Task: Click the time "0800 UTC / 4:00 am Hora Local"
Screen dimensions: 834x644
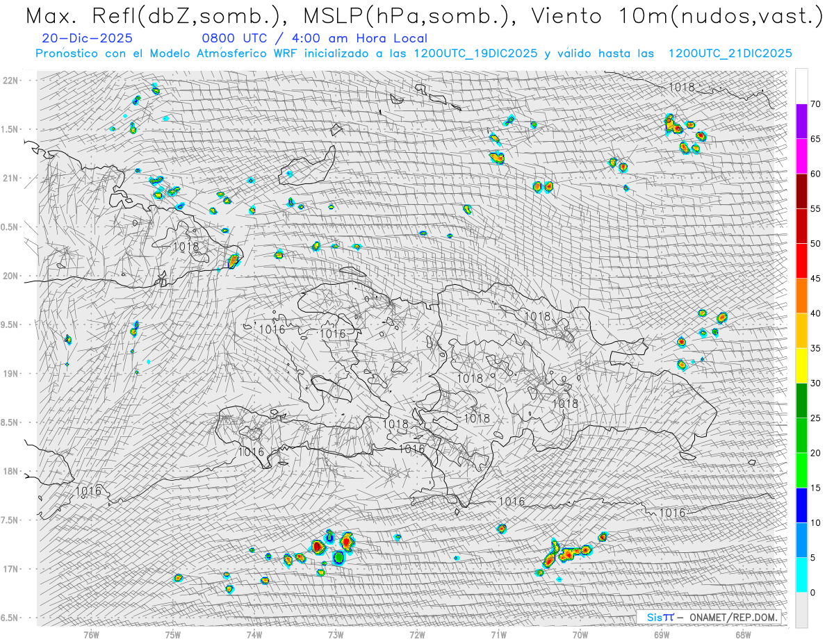Action: click(315, 38)
